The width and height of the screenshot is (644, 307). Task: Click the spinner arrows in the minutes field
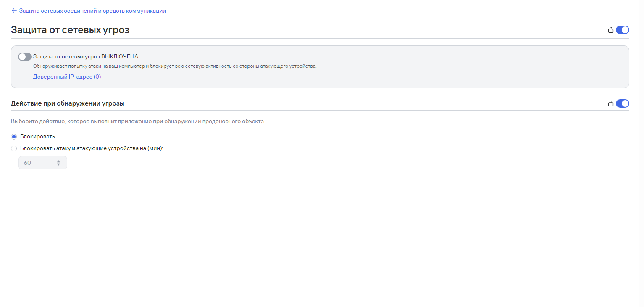pos(58,163)
